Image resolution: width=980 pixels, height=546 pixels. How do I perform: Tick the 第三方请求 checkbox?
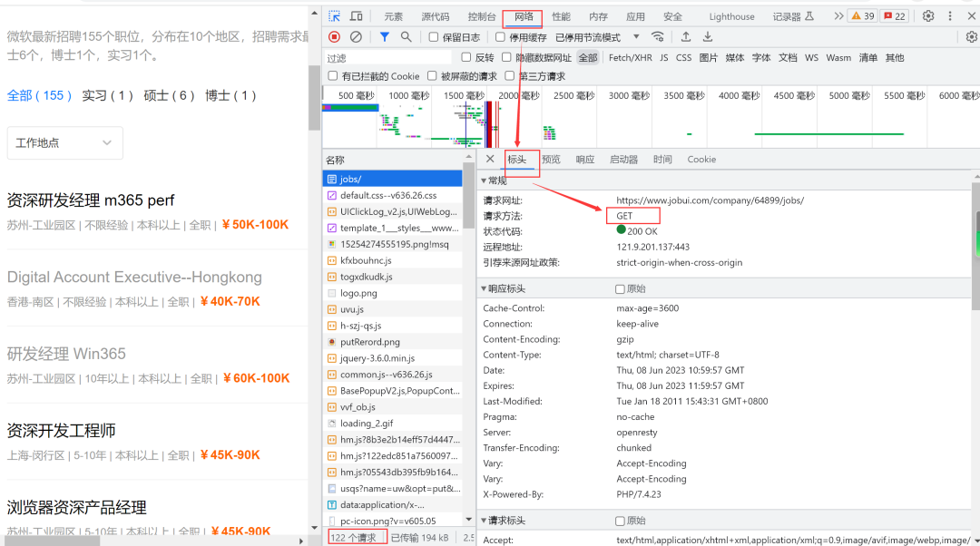pos(510,76)
